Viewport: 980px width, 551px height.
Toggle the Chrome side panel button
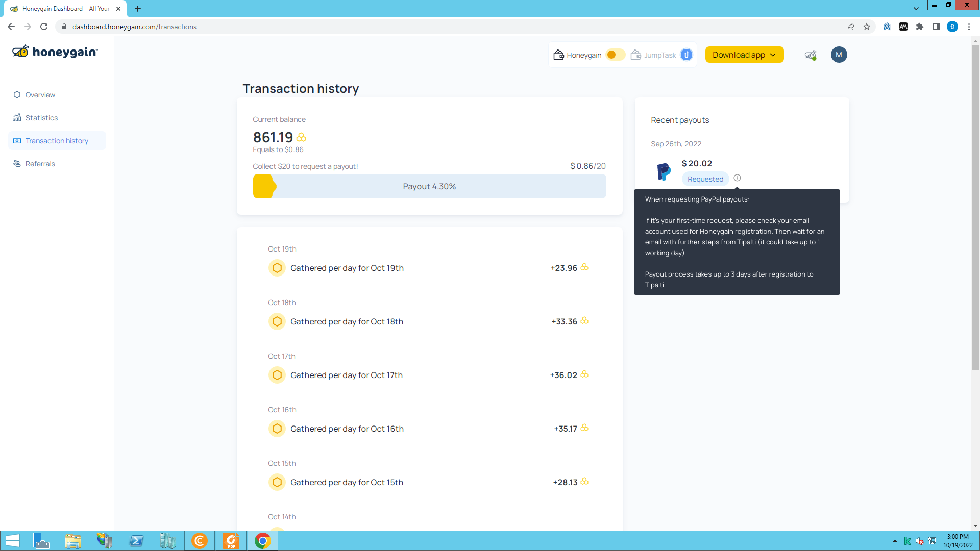(x=936, y=27)
